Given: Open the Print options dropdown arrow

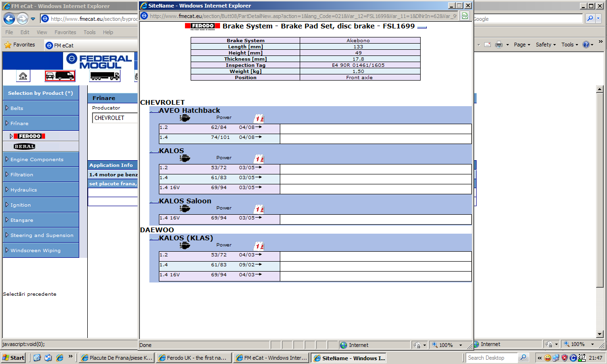Looking at the screenshot, I should [507, 45].
